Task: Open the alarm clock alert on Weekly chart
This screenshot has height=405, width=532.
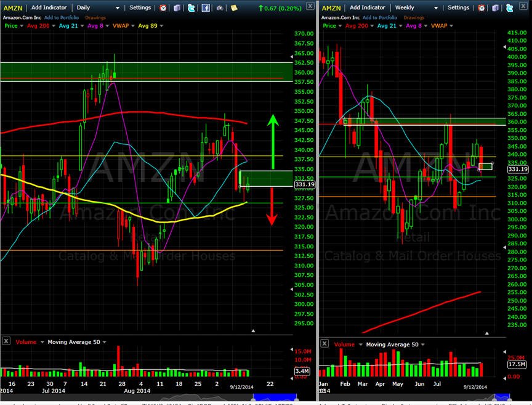Action: pyautogui.click(x=481, y=8)
